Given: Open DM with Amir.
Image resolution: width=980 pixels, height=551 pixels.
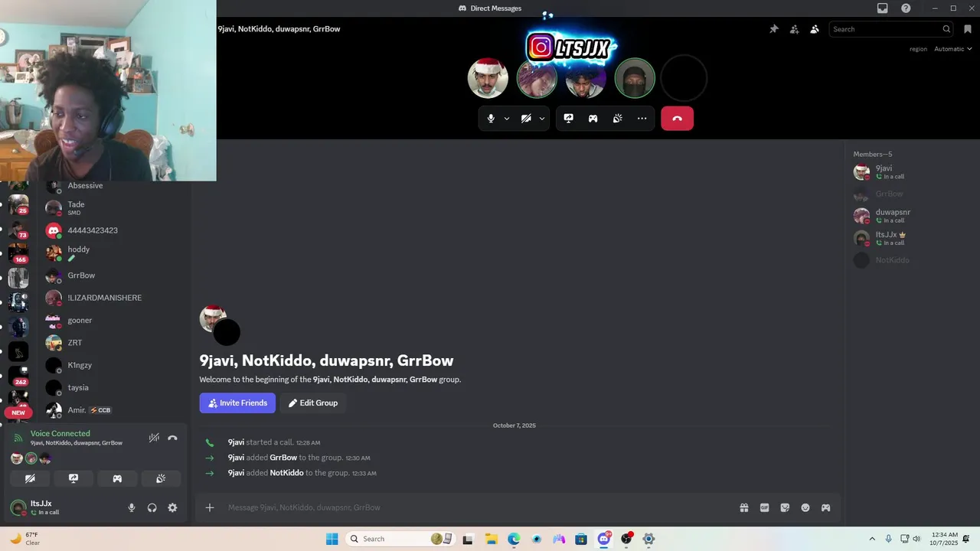Looking at the screenshot, I should click(115, 410).
